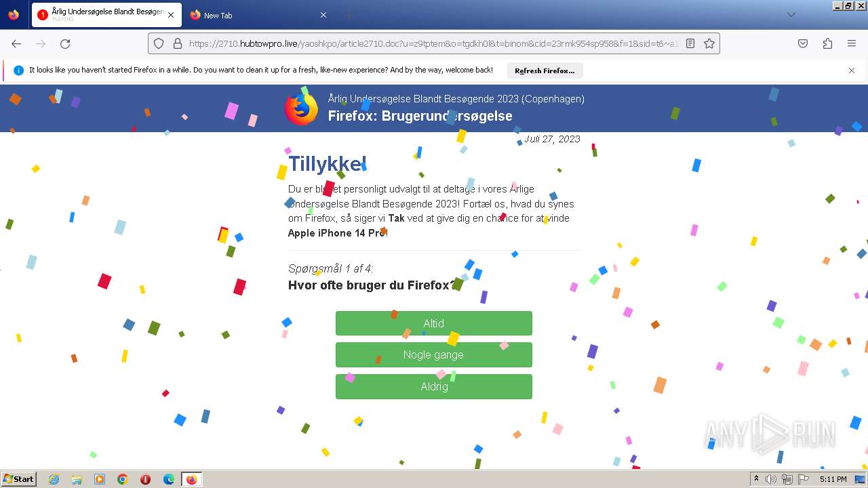The image size is (868, 488).
Task: Launch Google Chrome from taskbar
Action: (x=123, y=479)
